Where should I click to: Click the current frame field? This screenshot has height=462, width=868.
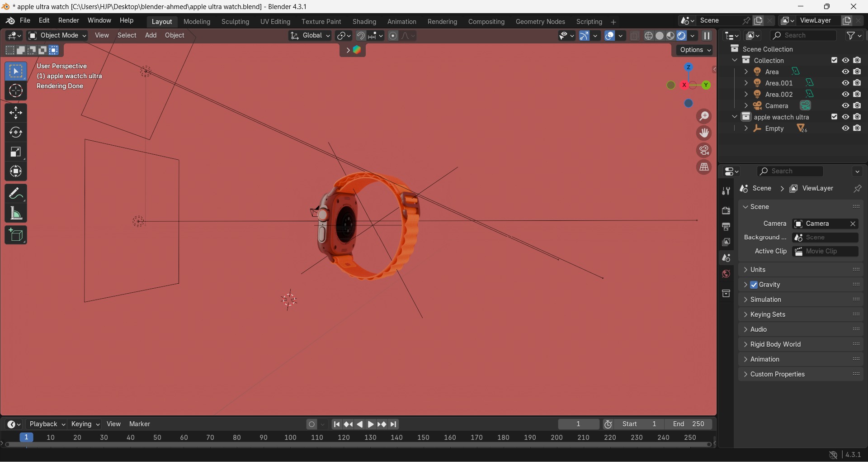579,424
